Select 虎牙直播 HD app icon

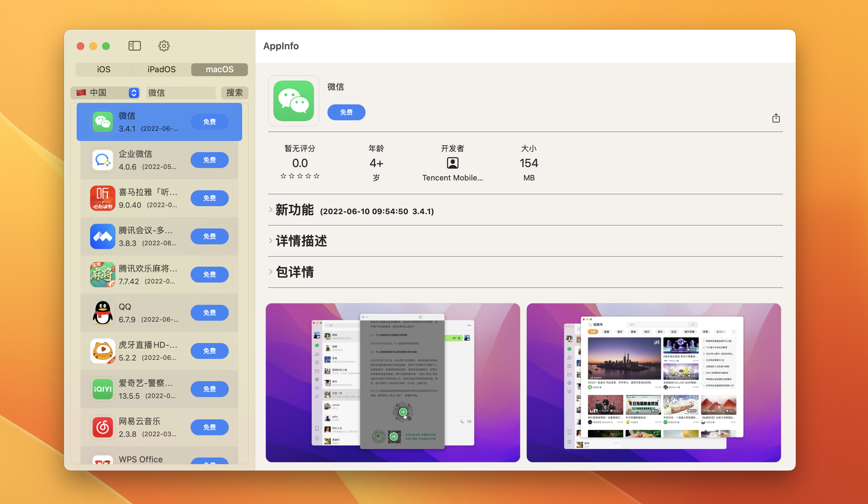(103, 351)
